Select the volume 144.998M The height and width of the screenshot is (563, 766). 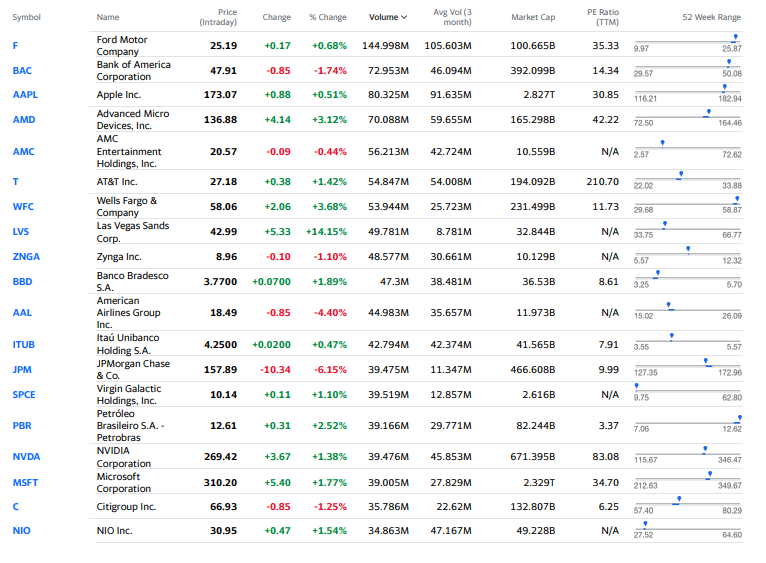(x=385, y=45)
